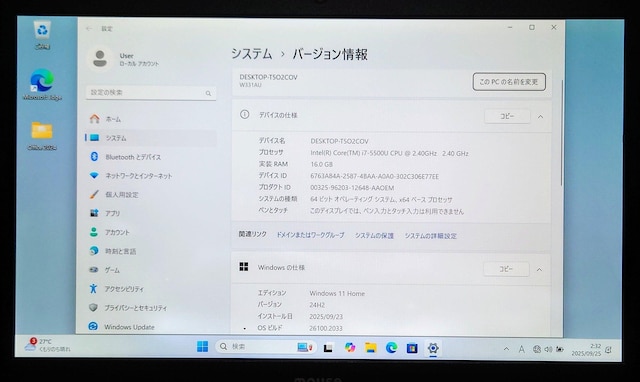Open Task View on the taskbar

coord(328,348)
